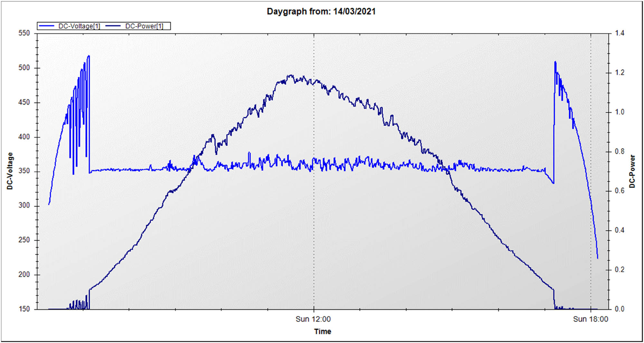Click the 0.8 value on the power axis
The image size is (644, 343).
[x=620, y=151]
